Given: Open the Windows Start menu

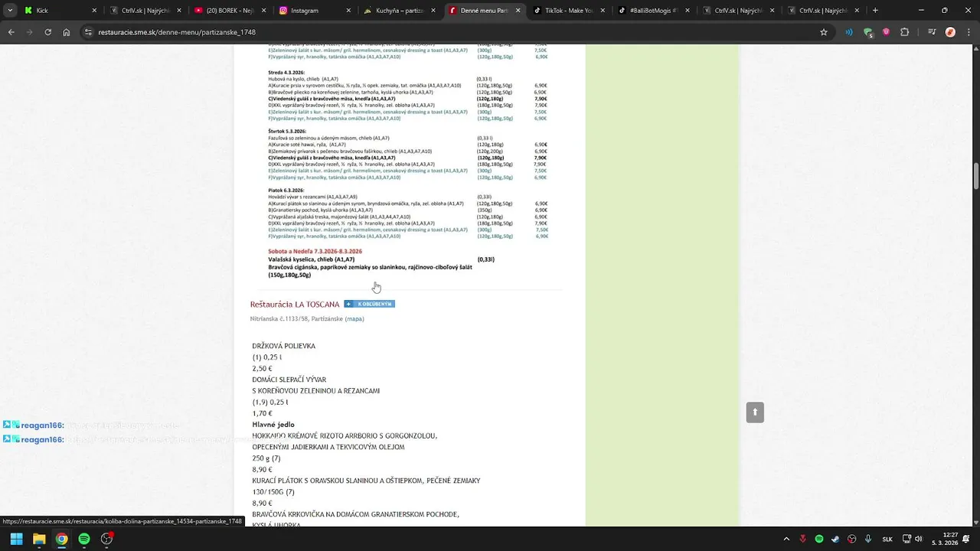Looking at the screenshot, I should tap(16, 539).
